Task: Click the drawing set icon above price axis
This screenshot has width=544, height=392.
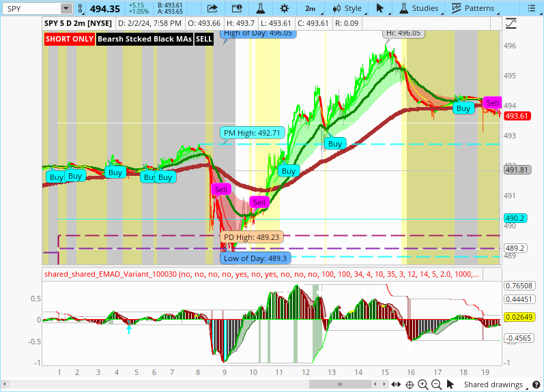Action: [511, 24]
